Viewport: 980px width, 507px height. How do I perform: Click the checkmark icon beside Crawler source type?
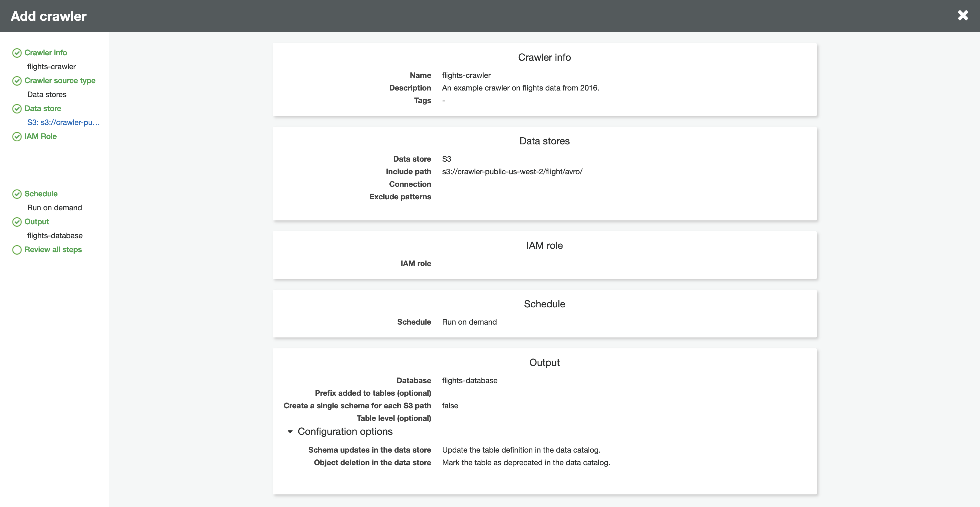click(17, 81)
